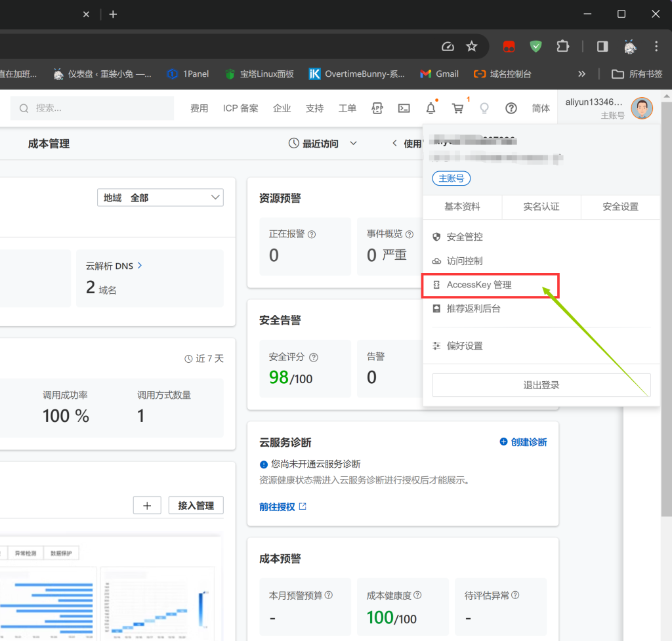
Task: Click the user avatar at top right
Action: (642, 108)
